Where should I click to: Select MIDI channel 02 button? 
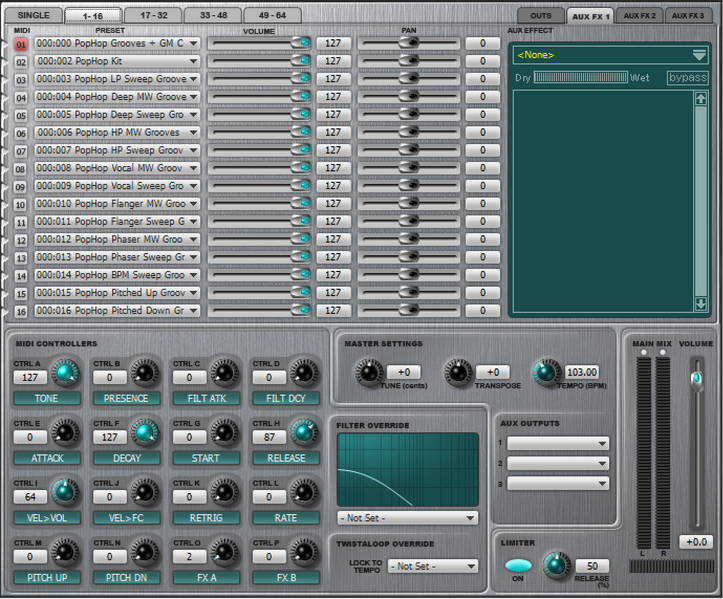pos(21,62)
